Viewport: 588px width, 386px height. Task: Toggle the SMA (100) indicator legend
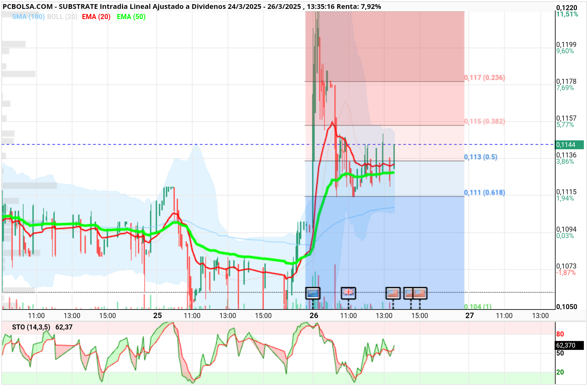click(28, 17)
